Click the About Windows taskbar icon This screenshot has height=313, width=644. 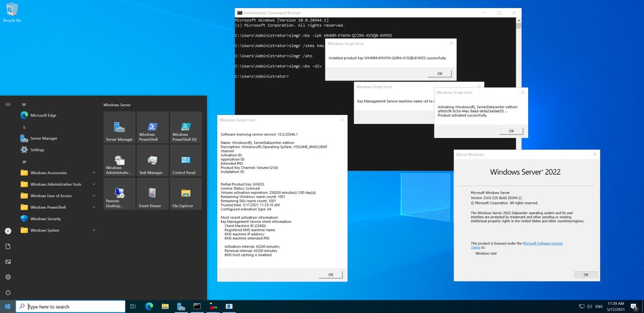[x=229, y=307]
